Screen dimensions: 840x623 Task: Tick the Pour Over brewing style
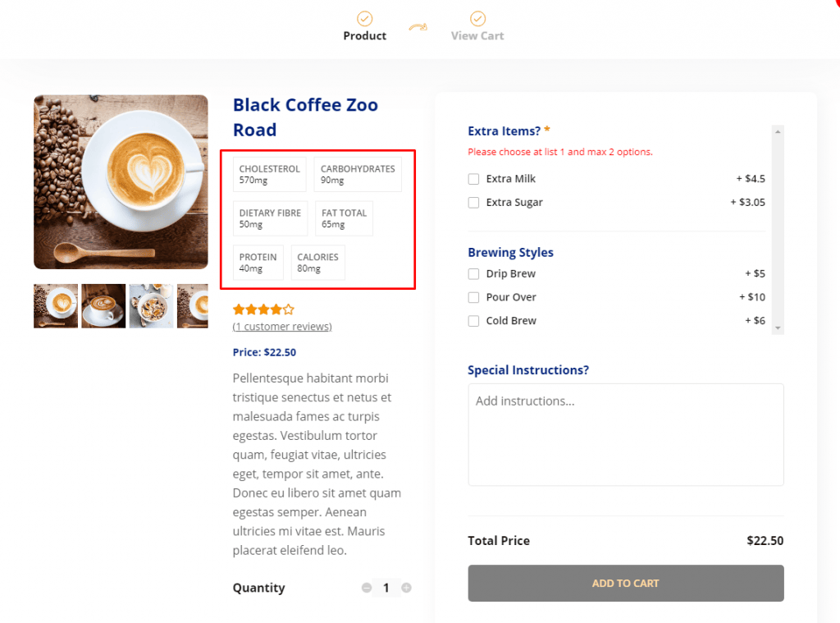click(x=473, y=297)
